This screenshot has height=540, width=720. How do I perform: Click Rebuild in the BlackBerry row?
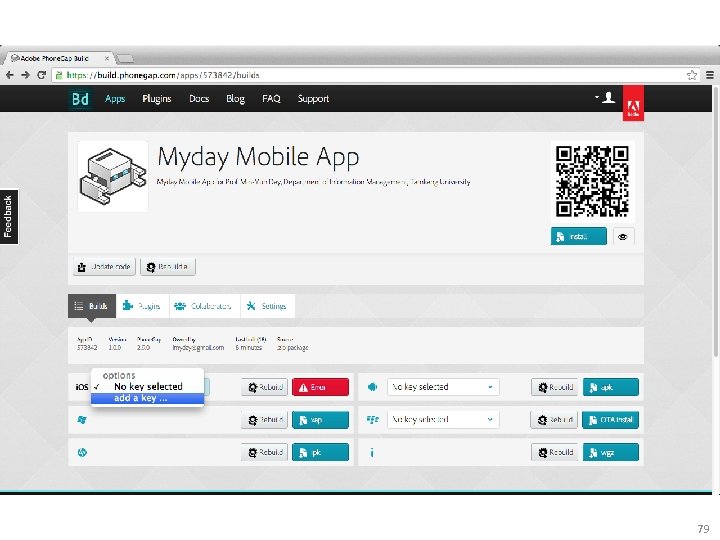[554, 420]
